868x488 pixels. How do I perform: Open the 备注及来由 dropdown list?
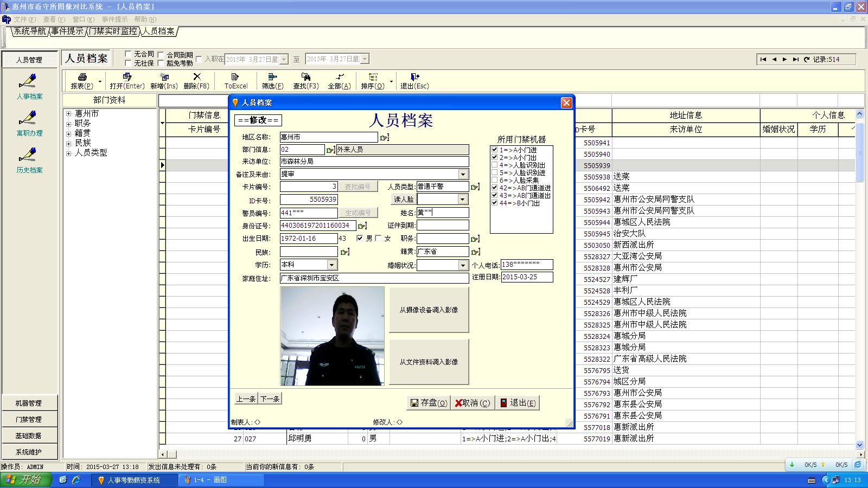[x=463, y=174]
